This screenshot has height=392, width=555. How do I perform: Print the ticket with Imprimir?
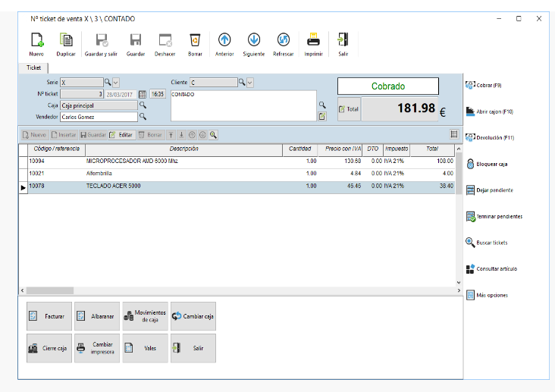coord(313,44)
